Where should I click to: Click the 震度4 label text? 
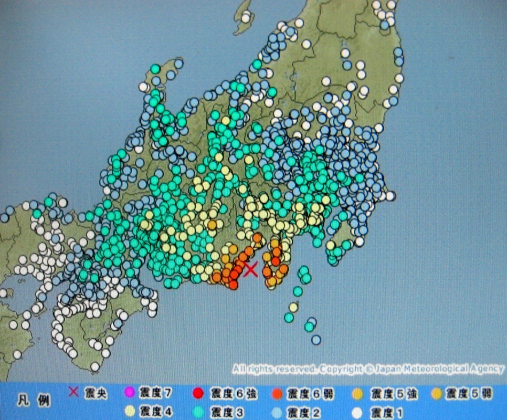pyautogui.click(x=156, y=412)
